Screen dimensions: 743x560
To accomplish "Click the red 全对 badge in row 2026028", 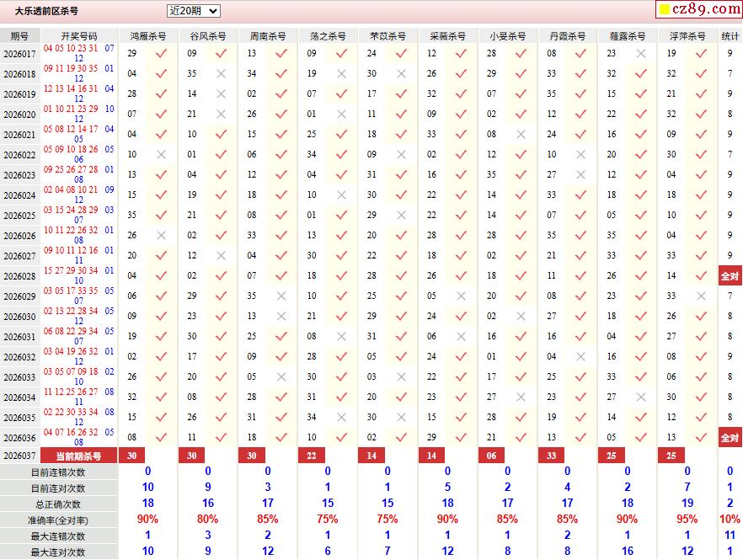I will 730,276.
